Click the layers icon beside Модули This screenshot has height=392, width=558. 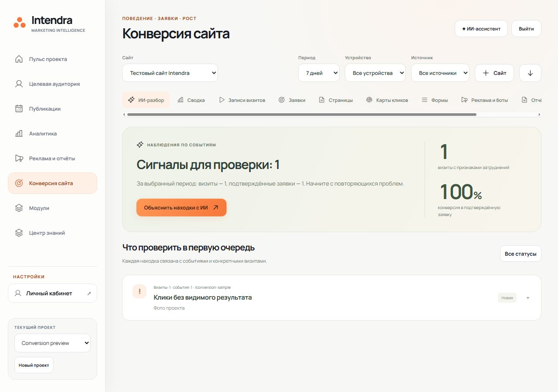pos(19,208)
